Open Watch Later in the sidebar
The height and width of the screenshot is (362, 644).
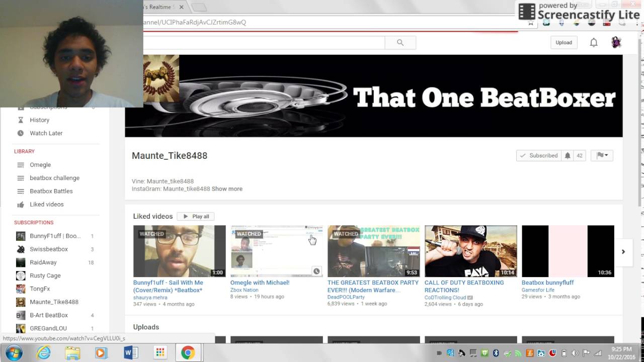click(x=46, y=133)
